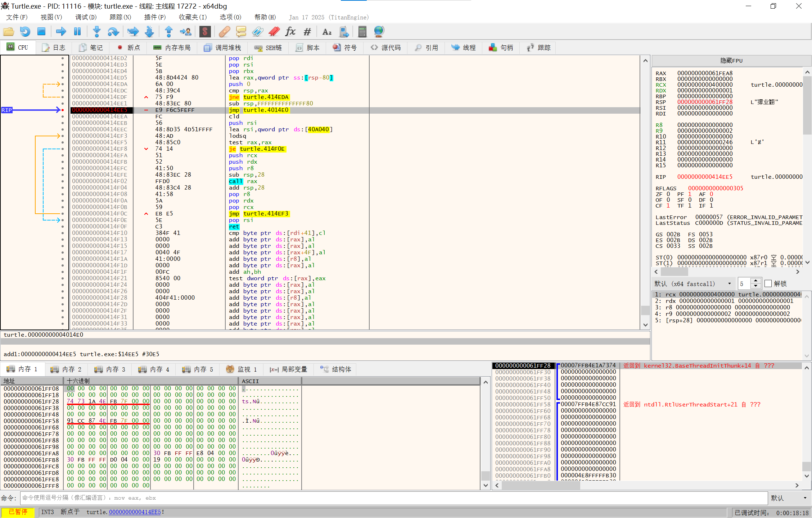812x518 pixels.
Task: Click the CF flag value
Action: click(668, 206)
